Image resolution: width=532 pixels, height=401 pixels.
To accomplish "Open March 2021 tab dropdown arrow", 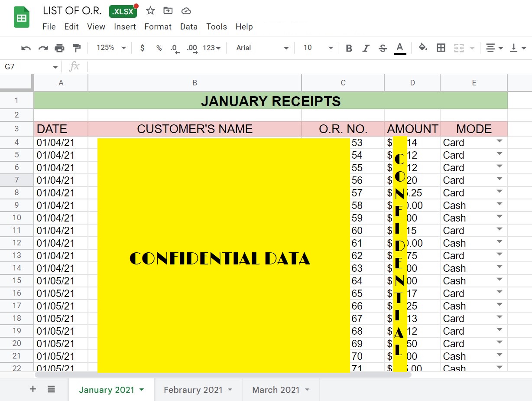I will pyautogui.click(x=307, y=390).
